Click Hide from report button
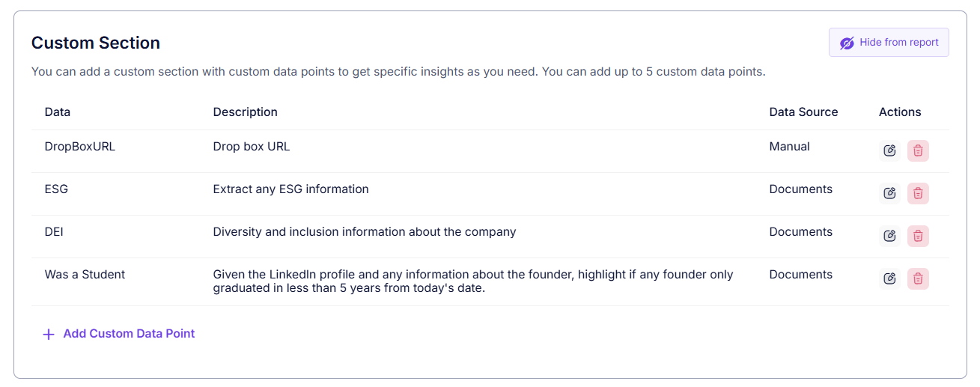980x387 pixels. [x=889, y=43]
